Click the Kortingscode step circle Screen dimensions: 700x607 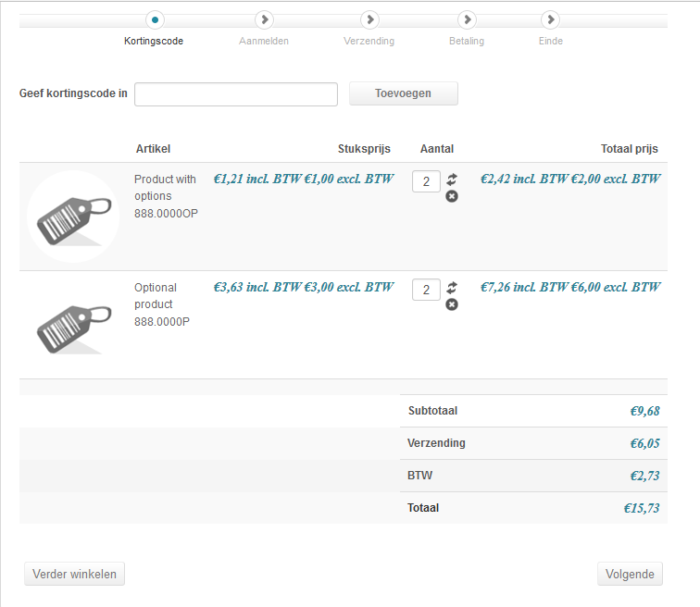155,19
